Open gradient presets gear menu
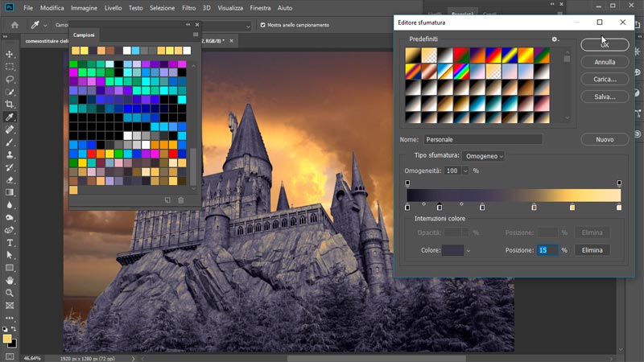 pyautogui.click(x=555, y=39)
